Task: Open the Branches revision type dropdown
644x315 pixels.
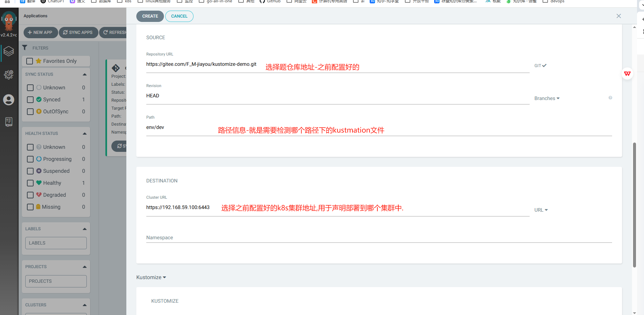Action: [x=547, y=98]
